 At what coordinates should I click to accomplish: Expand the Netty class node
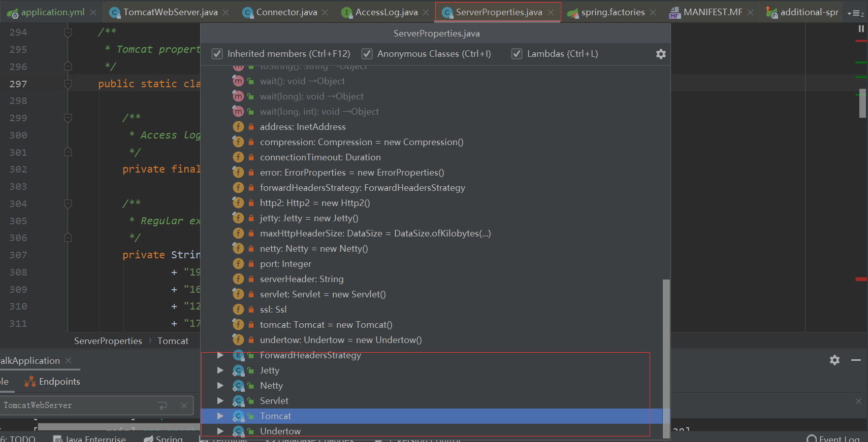coord(220,386)
